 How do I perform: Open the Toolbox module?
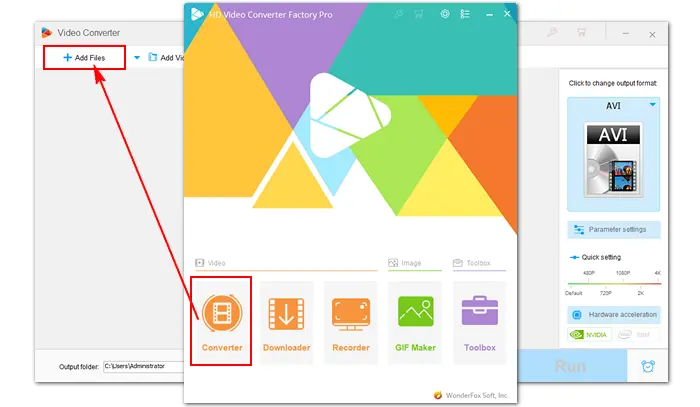tap(480, 321)
